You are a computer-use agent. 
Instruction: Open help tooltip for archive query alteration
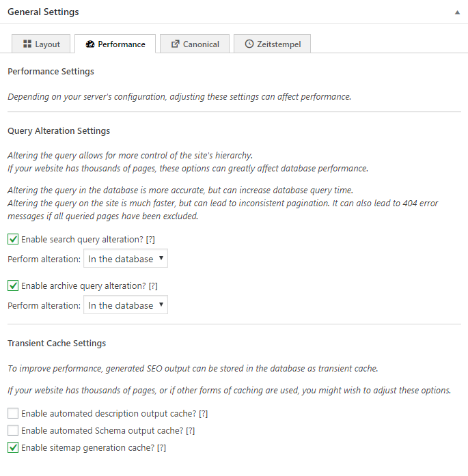(153, 286)
